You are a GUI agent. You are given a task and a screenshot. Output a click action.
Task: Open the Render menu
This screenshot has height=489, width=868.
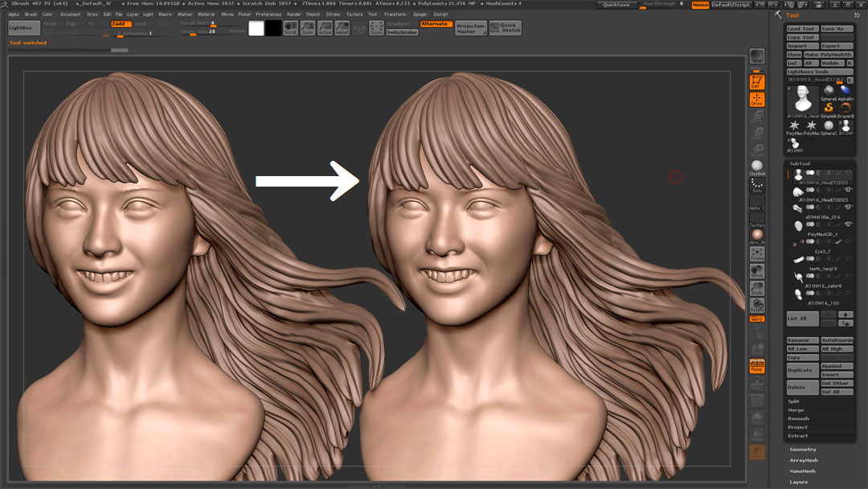point(294,14)
